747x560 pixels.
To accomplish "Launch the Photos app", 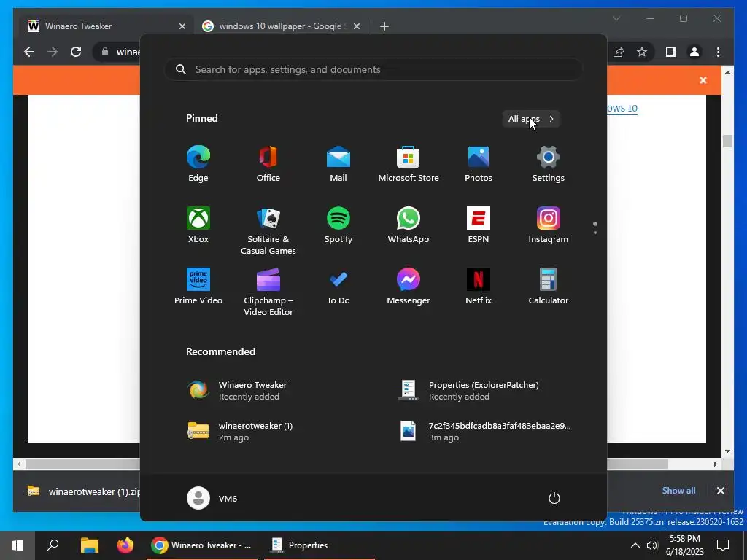I will point(479,164).
